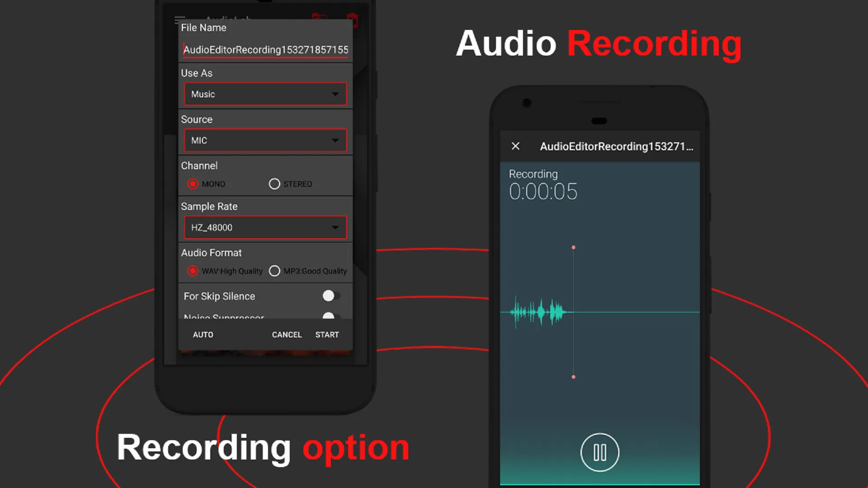Click the START recording button
This screenshot has height=488, width=868.
click(x=327, y=334)
